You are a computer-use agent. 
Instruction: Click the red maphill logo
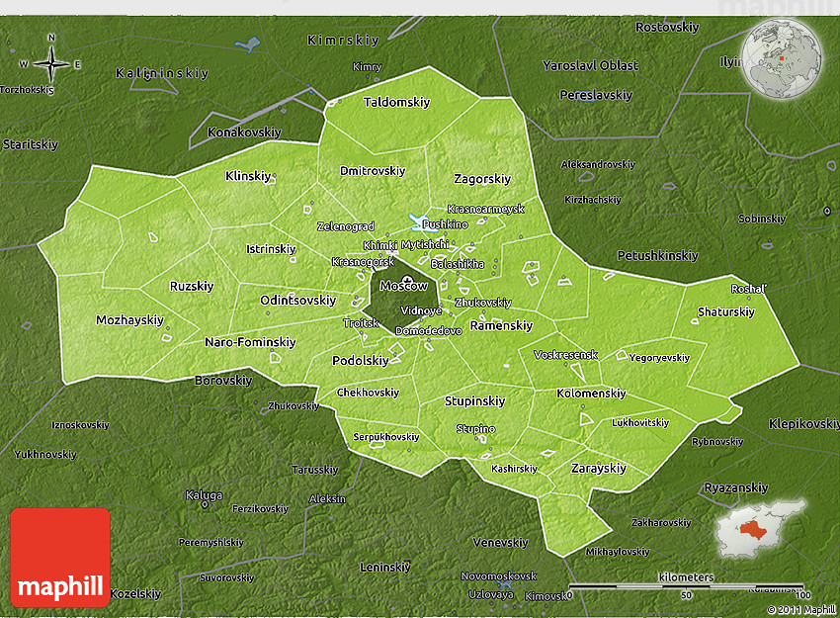[60, 557]
